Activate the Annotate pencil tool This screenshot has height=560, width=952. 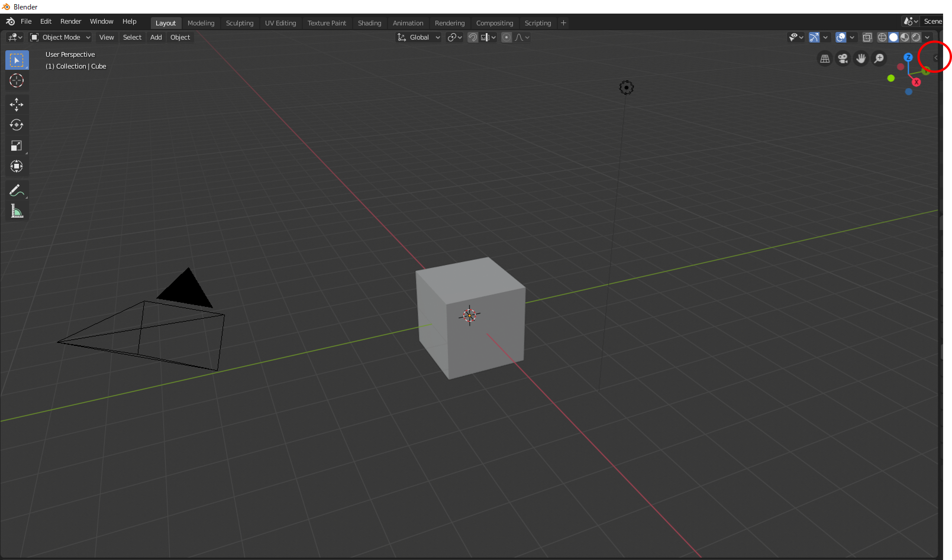(x=17, y=190)
